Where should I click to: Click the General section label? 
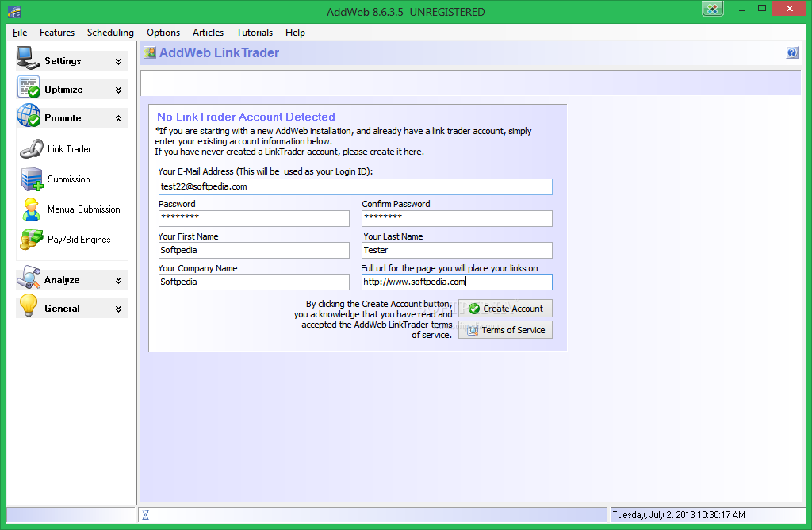pos(62,309)
